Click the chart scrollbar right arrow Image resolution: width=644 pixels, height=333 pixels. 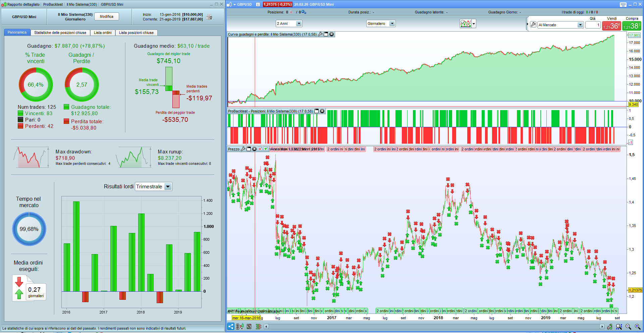[602, 326]
